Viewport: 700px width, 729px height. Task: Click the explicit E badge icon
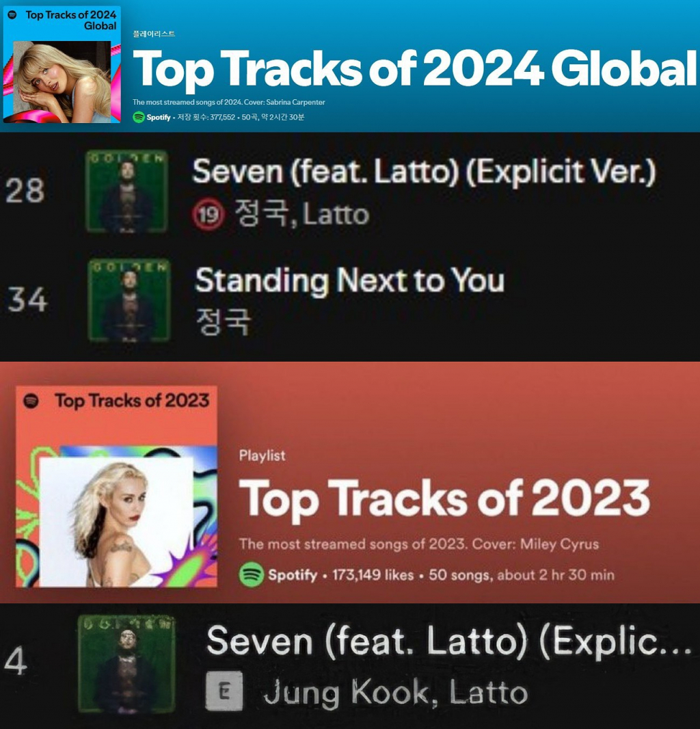point(224,693)
